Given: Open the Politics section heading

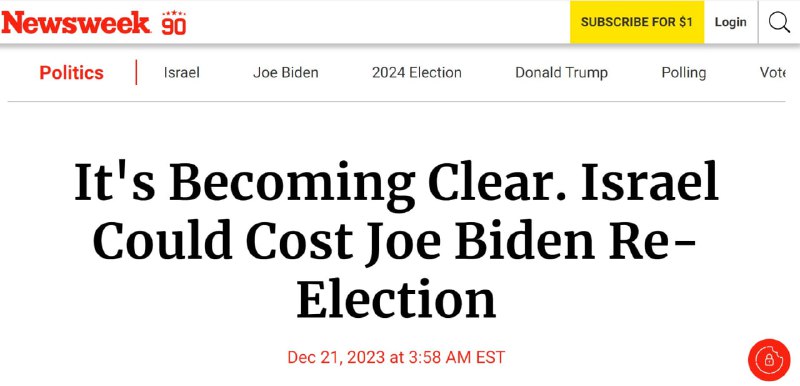Looking at the screenshot, I should click(71, 72).
